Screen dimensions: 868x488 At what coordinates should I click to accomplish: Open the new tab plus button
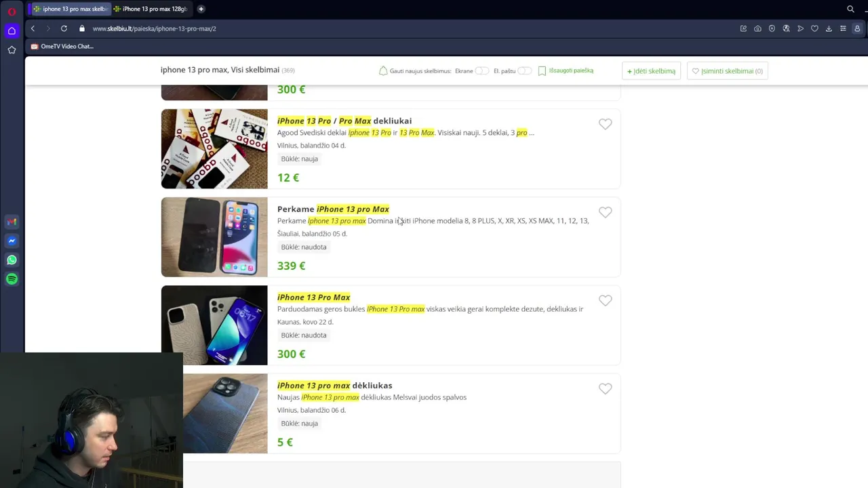click(201, 9)
